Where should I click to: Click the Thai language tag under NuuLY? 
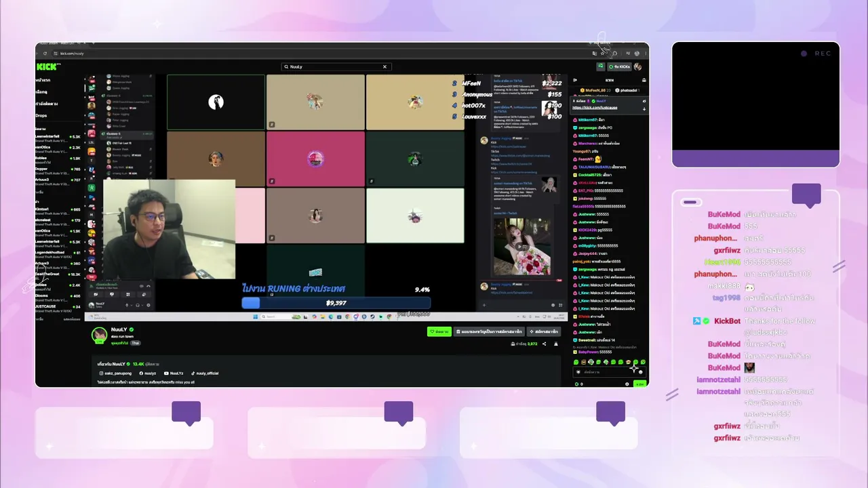point(136,343)
